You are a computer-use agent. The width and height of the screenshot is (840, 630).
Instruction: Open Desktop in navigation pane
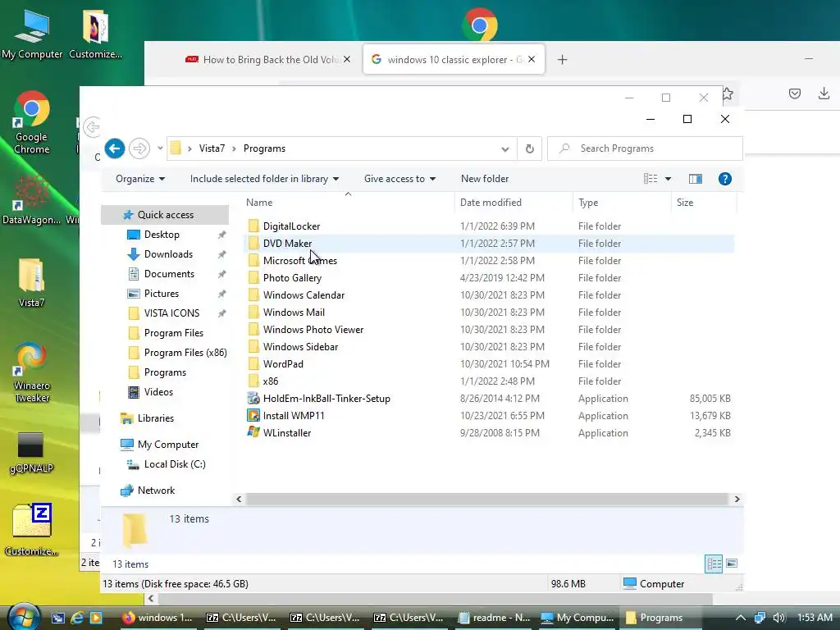point(162,235)
